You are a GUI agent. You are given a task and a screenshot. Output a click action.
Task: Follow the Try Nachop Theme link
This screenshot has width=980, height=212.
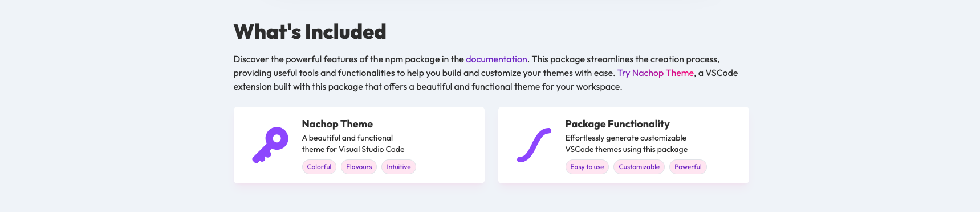(x=656, y=73)
